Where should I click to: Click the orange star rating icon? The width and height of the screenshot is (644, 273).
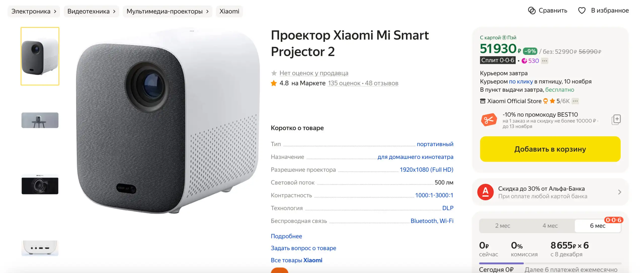click(274, 83)
